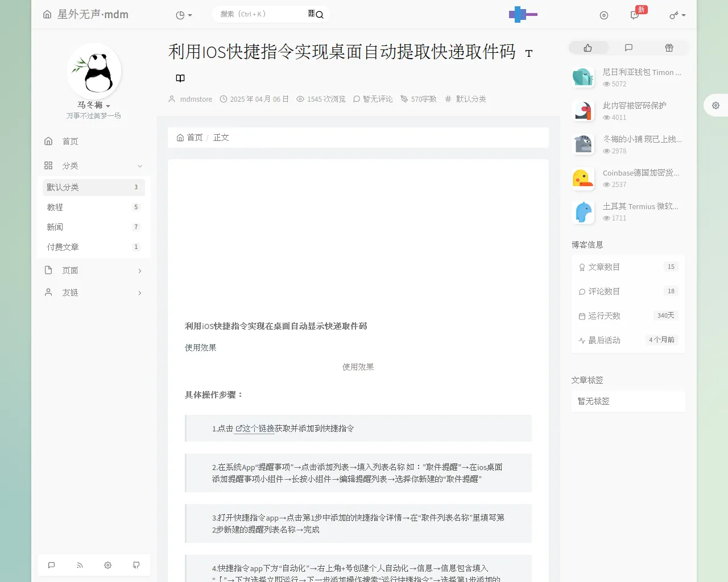Switch to the thumbs-up popular tab

(x=588, y=48)
